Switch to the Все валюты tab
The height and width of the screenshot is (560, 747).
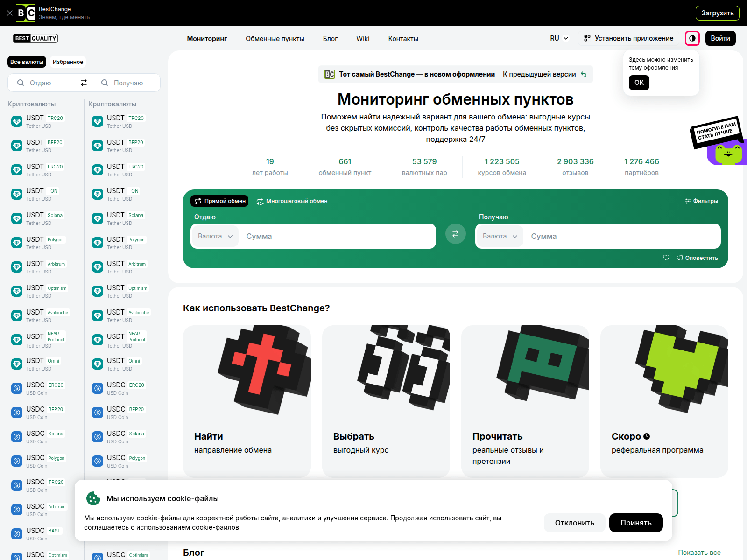click(x=27, y=62)
